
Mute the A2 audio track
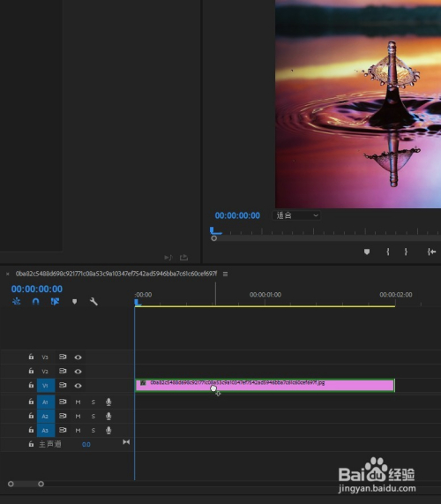pos(78,417)
